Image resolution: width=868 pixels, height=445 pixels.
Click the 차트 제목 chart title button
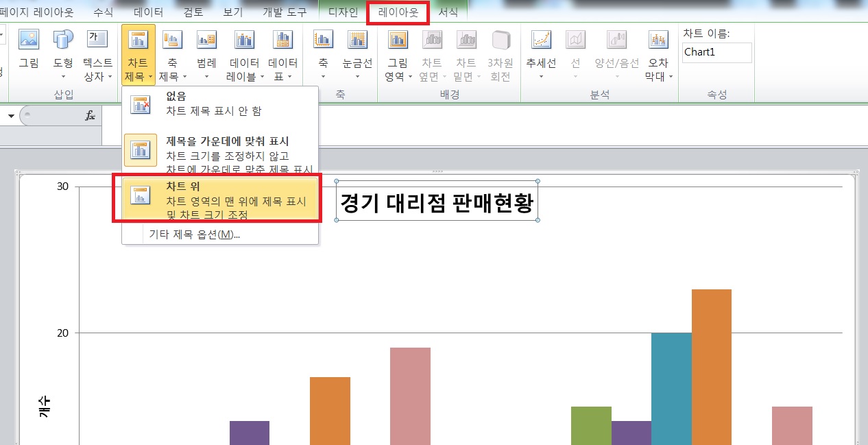[138, 53]
